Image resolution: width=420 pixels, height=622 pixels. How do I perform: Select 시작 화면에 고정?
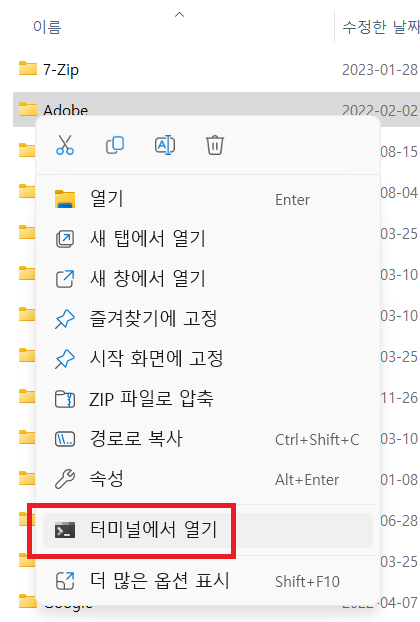pos(208,359)
